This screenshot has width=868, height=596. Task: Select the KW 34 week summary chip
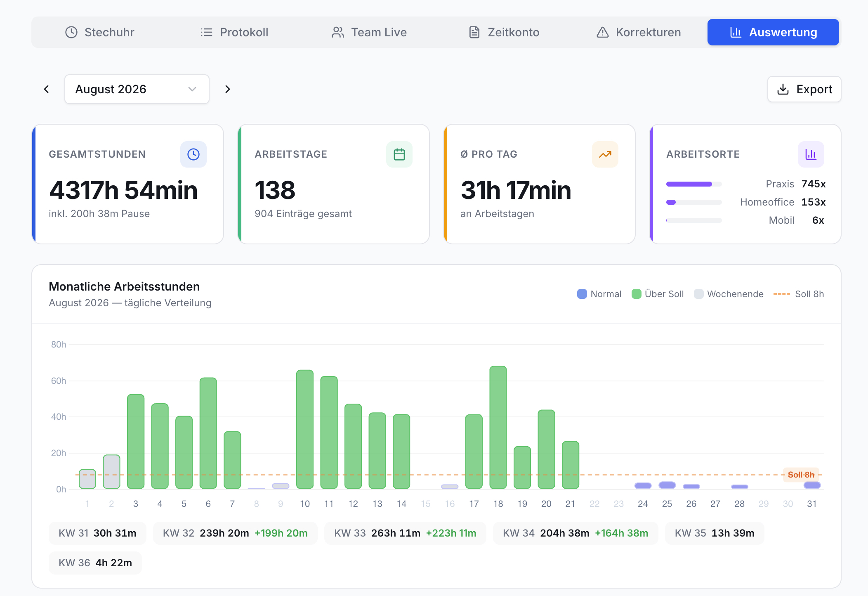point(576,533)
